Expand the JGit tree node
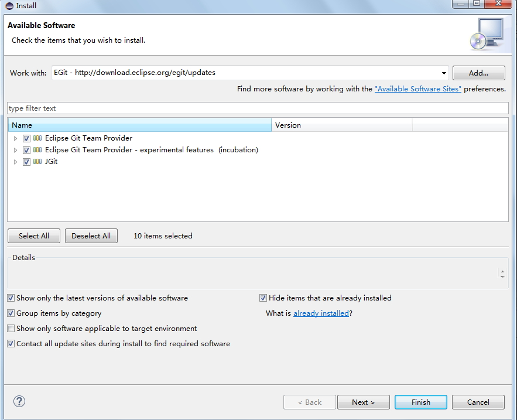The height and width of the screenshot is (420, 517). pyautogui.click(x=15, y=162)
